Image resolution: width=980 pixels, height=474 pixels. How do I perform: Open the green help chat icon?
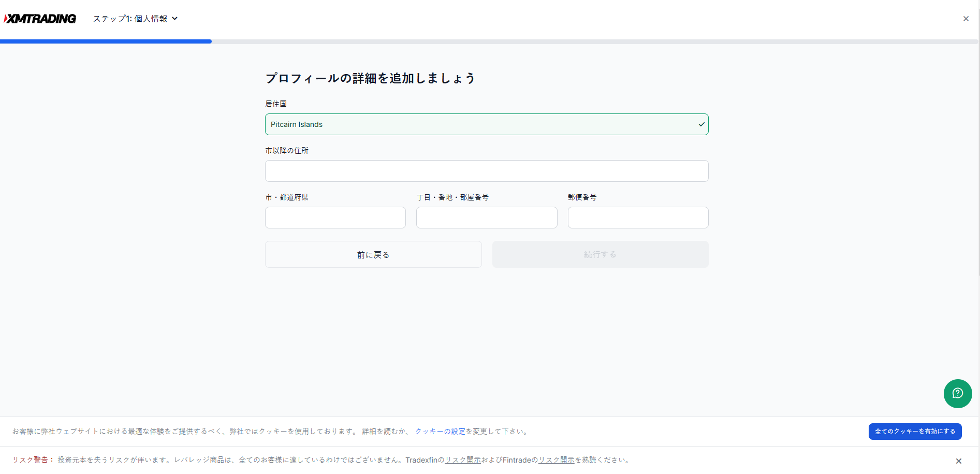click(958, 394)
